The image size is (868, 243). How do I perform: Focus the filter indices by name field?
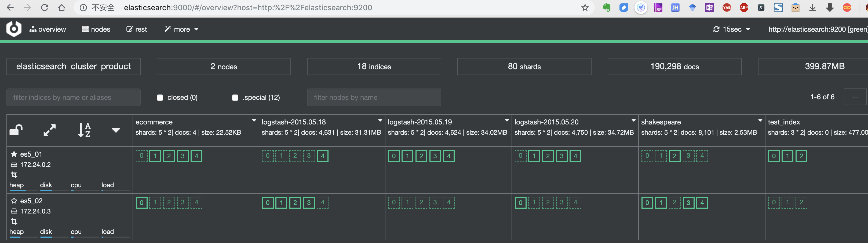[74, 97]
